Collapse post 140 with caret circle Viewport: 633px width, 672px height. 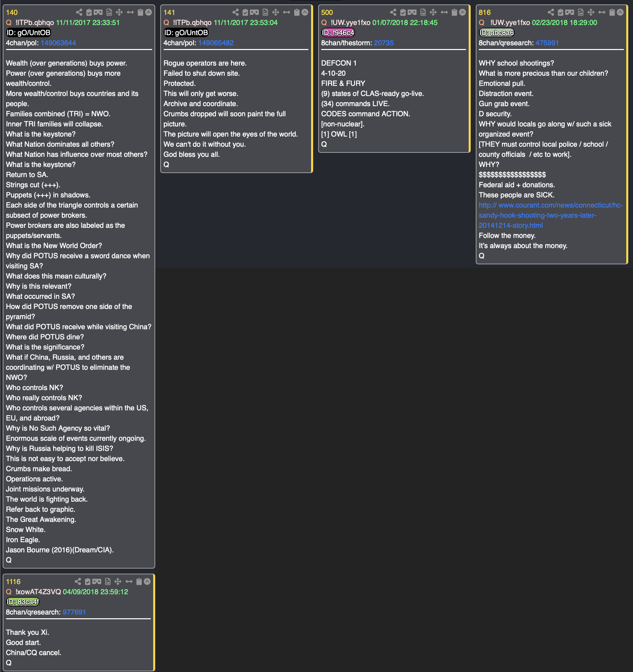point(148,13)
